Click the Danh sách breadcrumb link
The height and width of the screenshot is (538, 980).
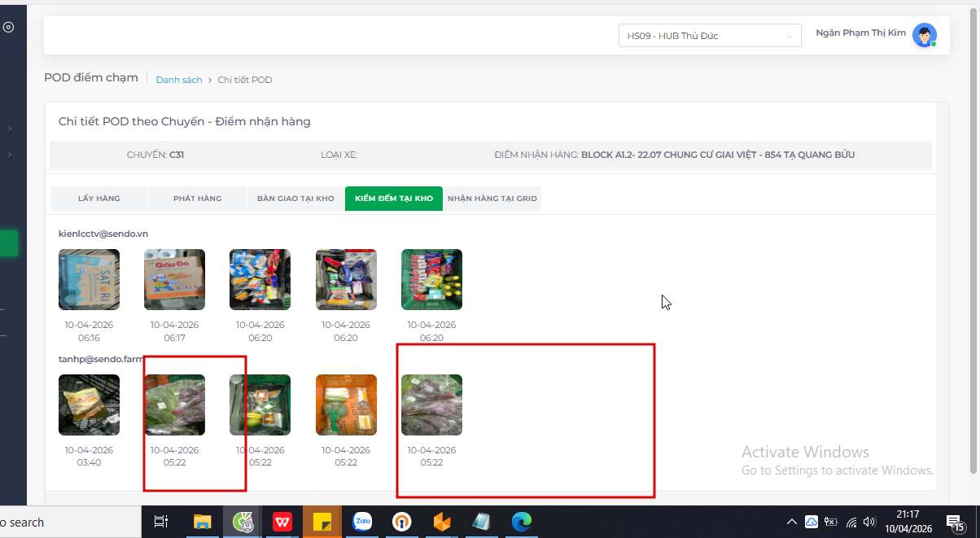(x=179, y=80)
